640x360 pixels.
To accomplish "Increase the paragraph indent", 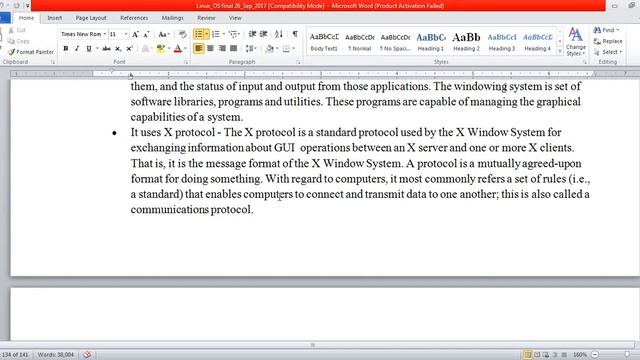I will (x=264, y=34).
